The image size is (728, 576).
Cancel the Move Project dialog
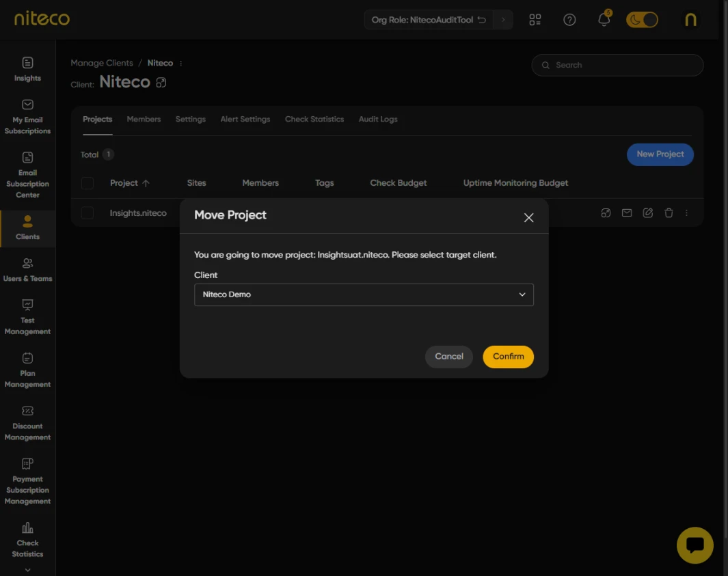[448, 357]
